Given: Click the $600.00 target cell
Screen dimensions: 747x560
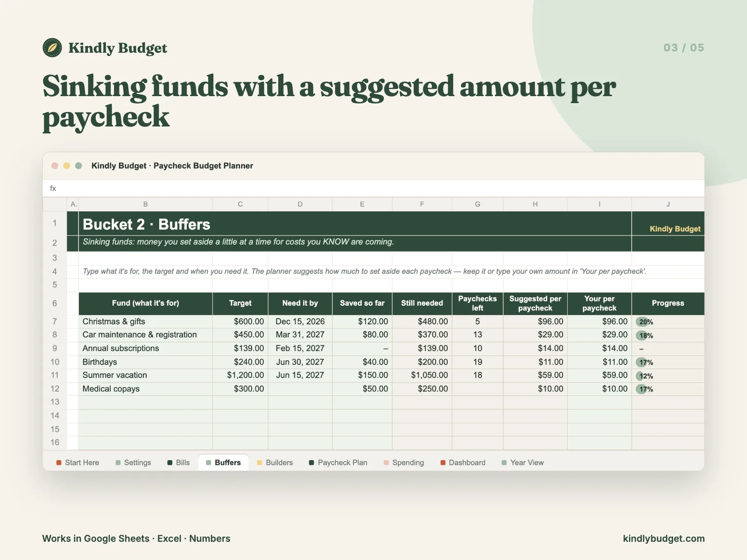Looking at the screenshot, I should [240, 322].
